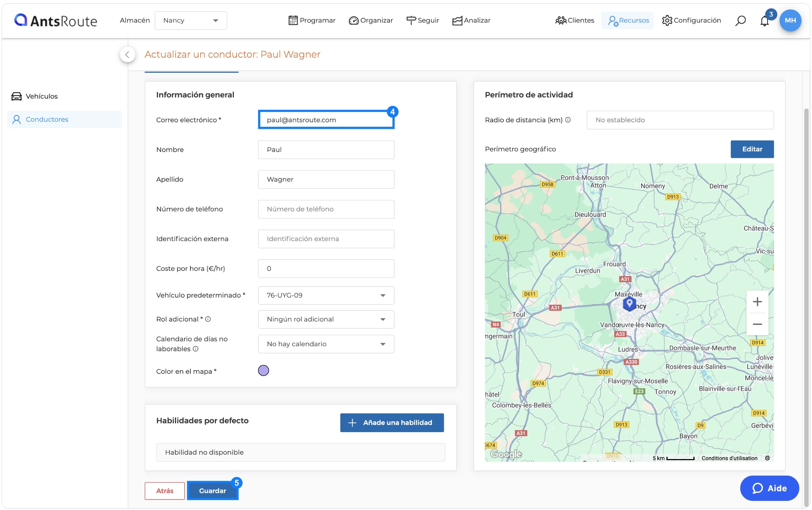This screenshot has width=812, height=510.
Task: Open the Programar menu
Action: 312,20
